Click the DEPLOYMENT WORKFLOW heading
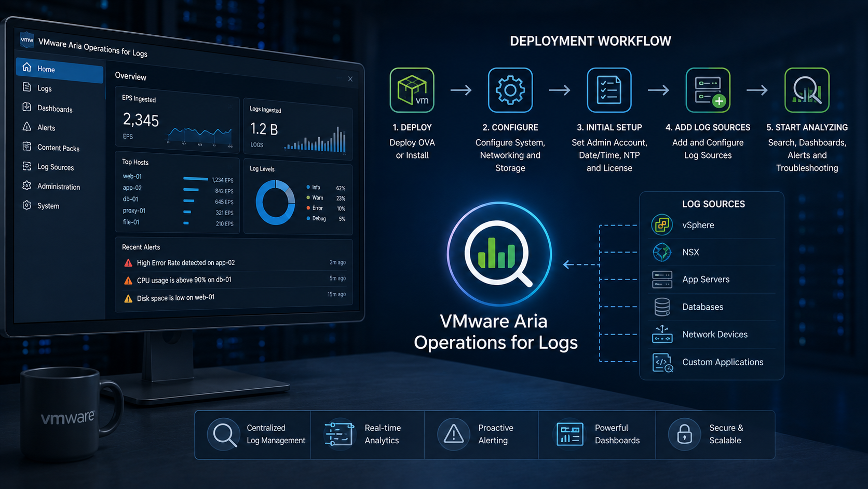868x489 pixels. pyautogui.click(x=590, y=41)
